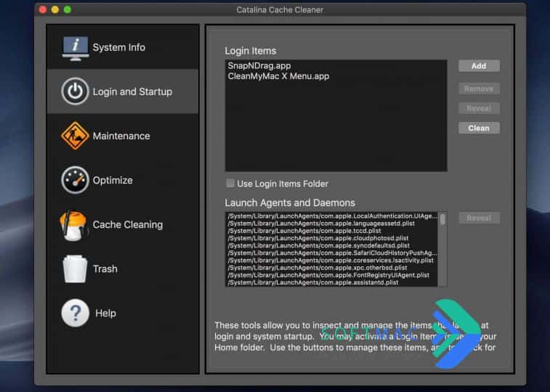Screen dimensions: 550x392
Task: Open the Cache Cleaning icon
Action: point(73,225)
